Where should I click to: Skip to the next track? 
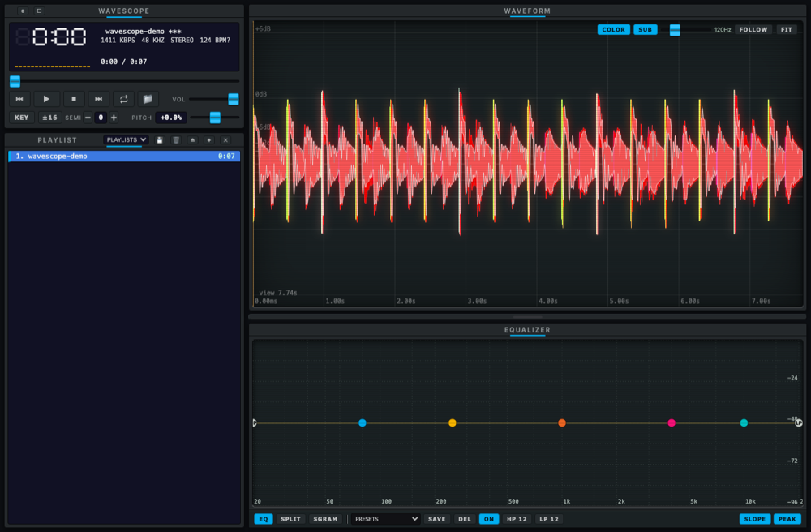98,99
